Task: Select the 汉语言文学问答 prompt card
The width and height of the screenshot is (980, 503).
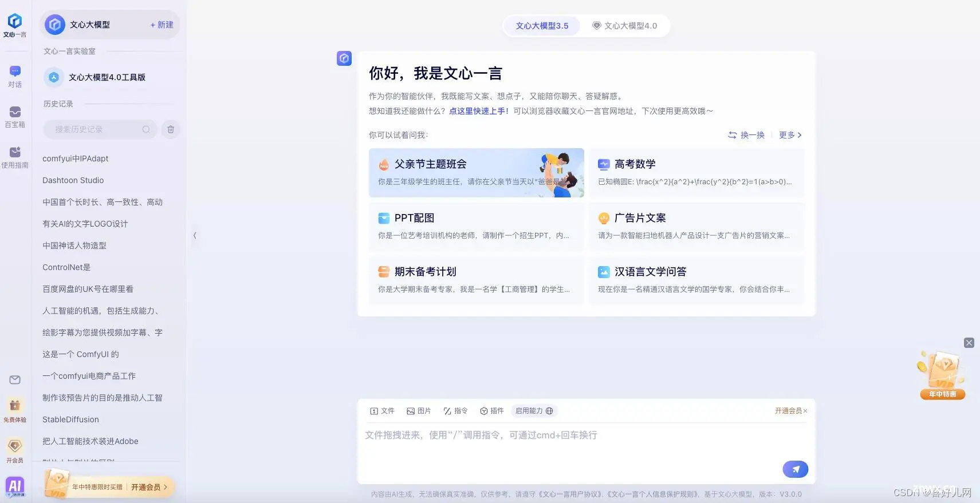Action: pyautogui.click(x=696, y=280)
